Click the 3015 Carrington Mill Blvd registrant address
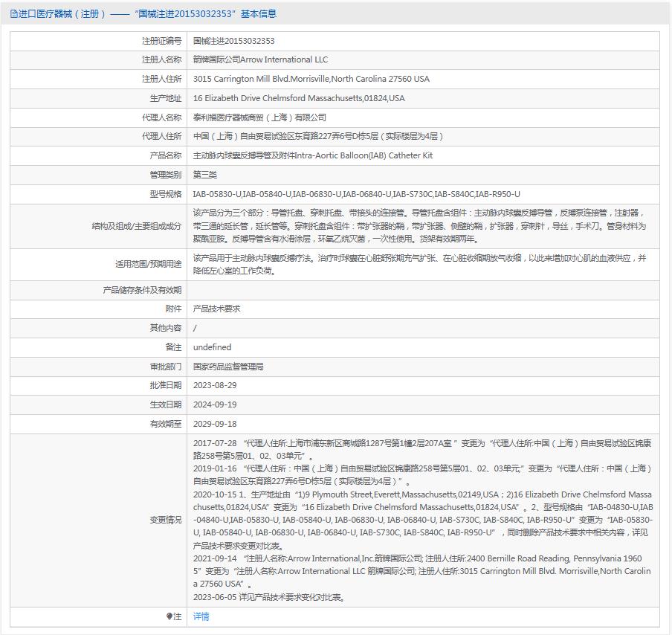The image size is (672, 635). [311, 79]
